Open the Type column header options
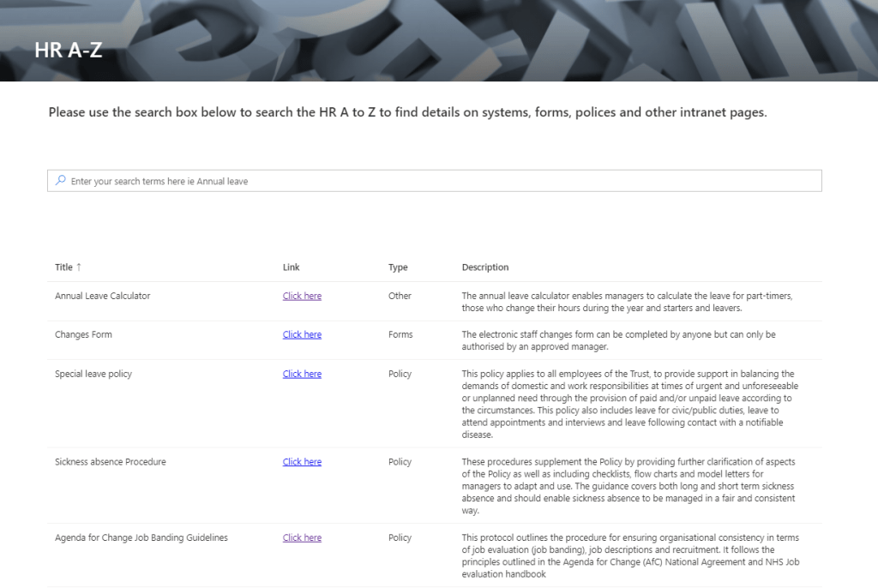878x588 pixels. pos(398,267)
